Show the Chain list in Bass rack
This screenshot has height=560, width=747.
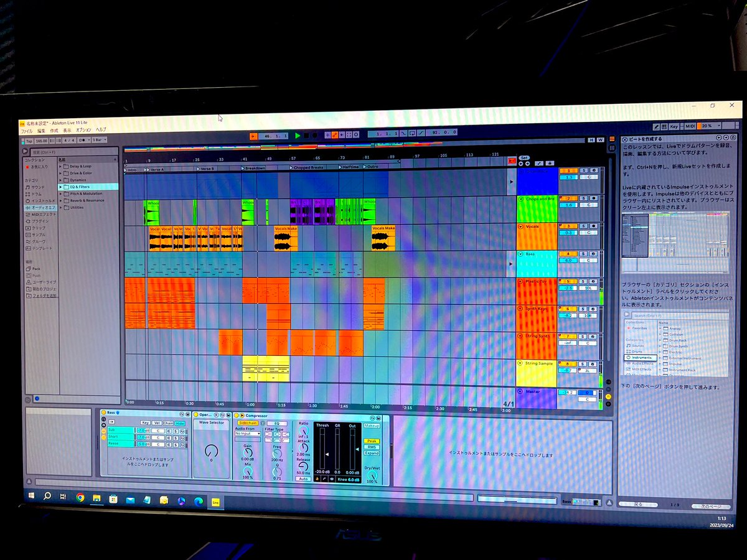tap(168, 423)
